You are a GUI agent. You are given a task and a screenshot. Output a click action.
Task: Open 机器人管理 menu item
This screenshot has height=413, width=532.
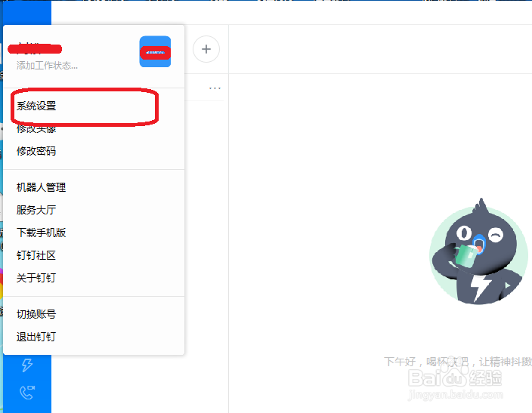(41, 187)
